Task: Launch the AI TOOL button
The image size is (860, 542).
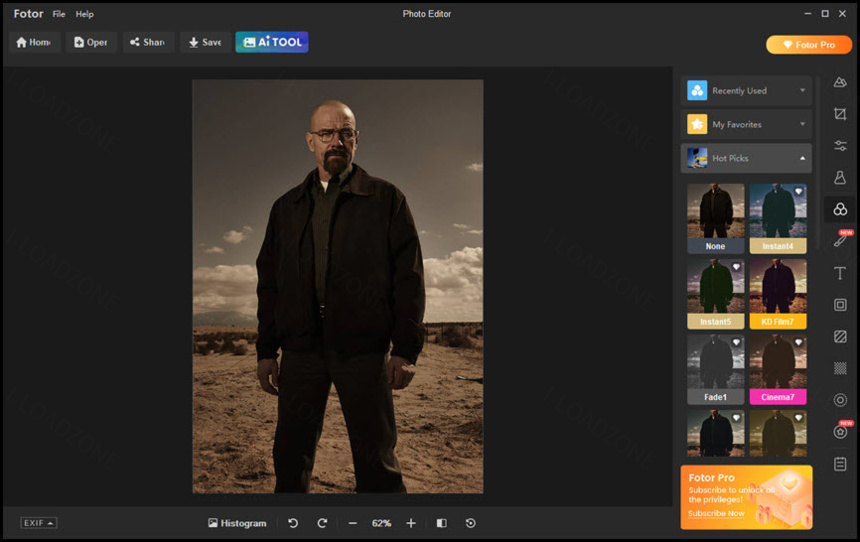Action: coord(272,42)
